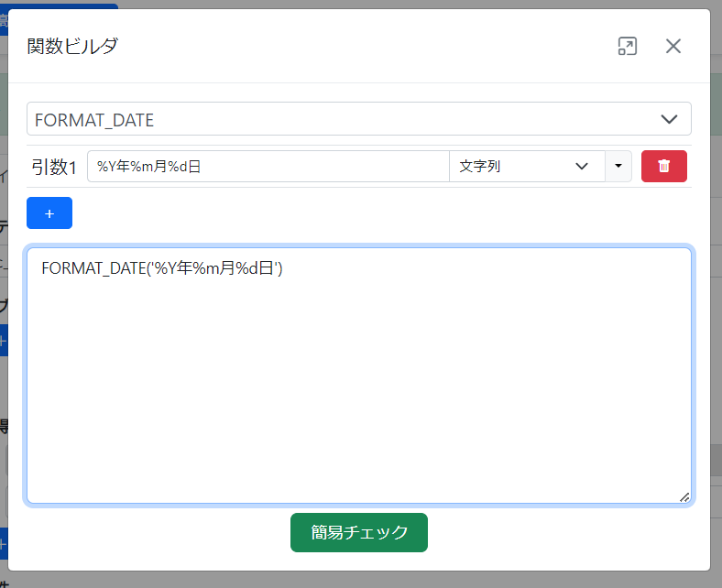Click the dimmed backdrop right of the dialog

(x=717, y=275)
